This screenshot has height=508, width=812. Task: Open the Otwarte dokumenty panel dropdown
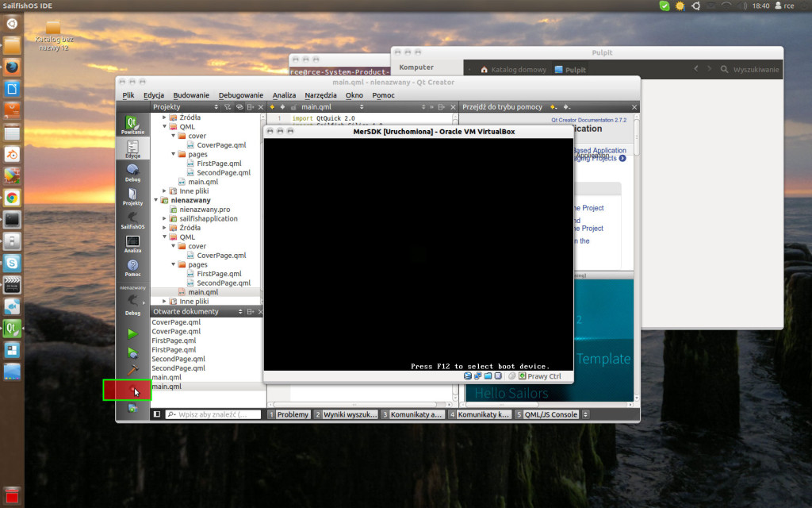(241, 312)
